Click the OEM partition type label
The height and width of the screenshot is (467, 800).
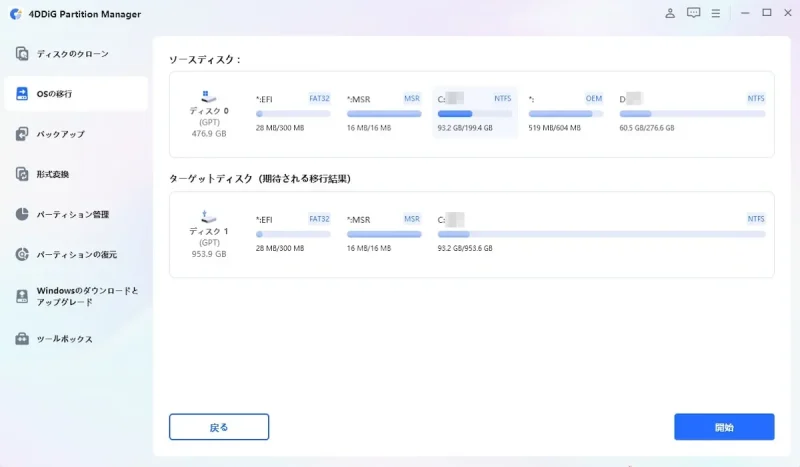tap(594, 99)
